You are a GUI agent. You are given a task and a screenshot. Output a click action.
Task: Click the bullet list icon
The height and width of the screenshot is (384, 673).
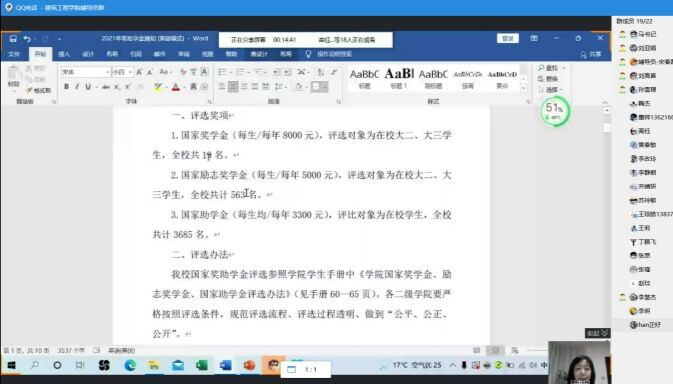tap(222, 72)
